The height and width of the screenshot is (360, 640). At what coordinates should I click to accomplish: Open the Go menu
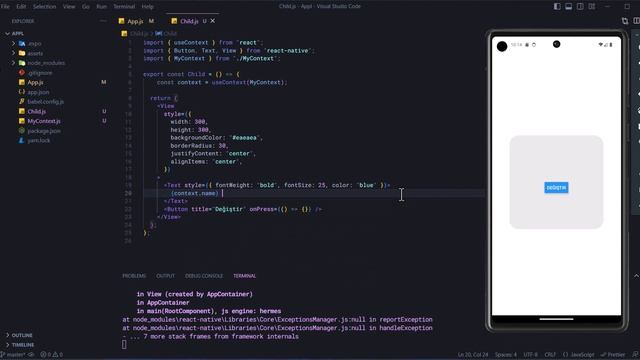tap(86, 7)
